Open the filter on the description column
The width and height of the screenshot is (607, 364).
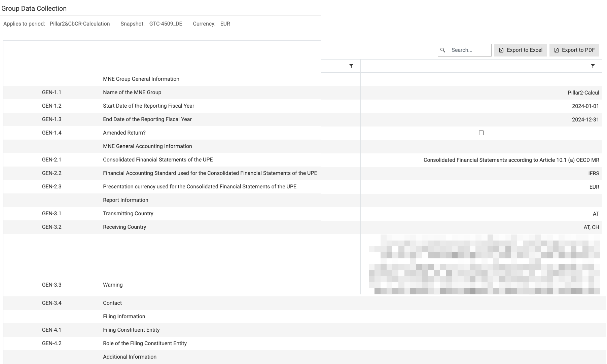tap(351, 66)
